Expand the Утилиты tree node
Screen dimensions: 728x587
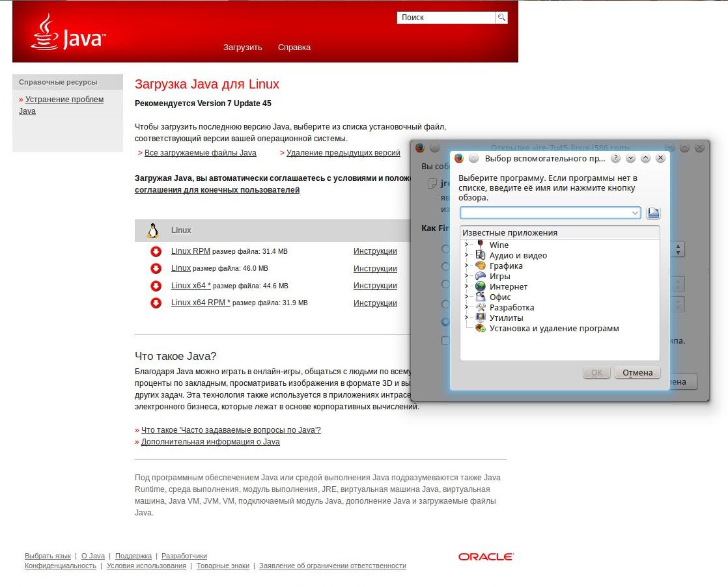(467, 318)
